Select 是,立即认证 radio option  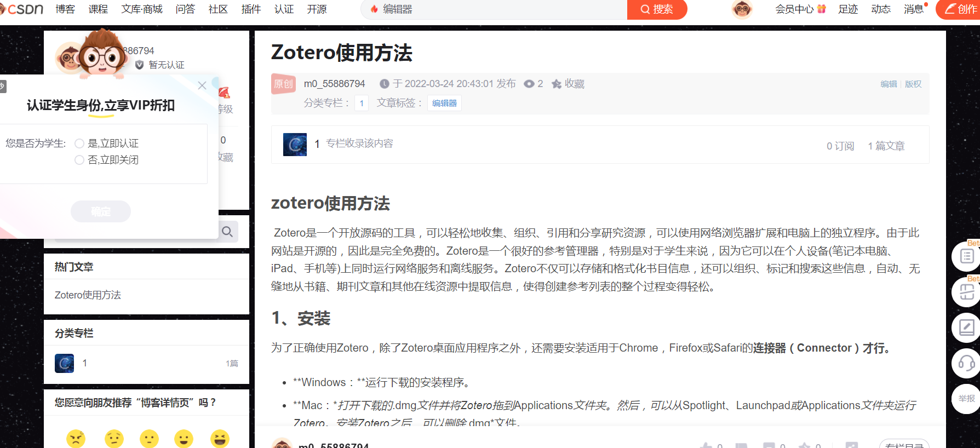(79, 143)
